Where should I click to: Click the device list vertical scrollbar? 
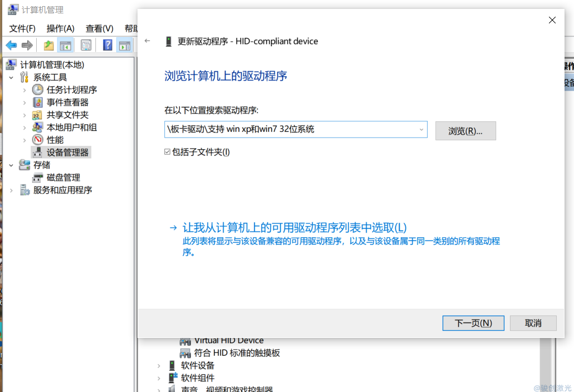click(x=546, y=365)
